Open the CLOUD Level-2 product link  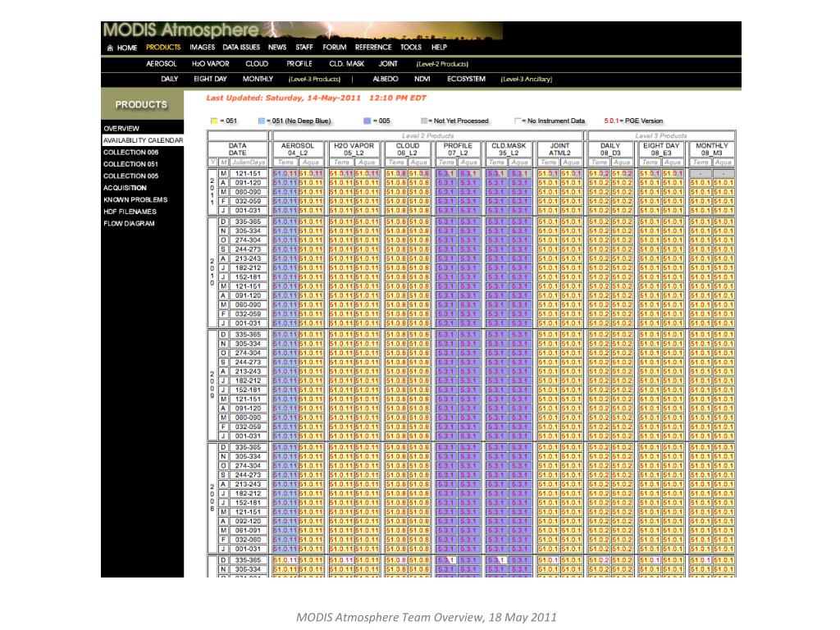(x=257, y=64)
